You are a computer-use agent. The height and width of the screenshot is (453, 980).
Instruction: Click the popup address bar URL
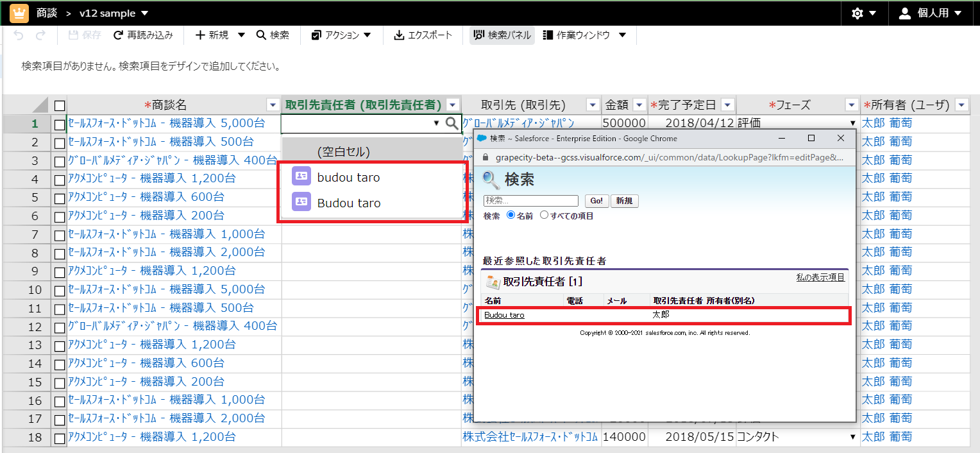[670, 157]
